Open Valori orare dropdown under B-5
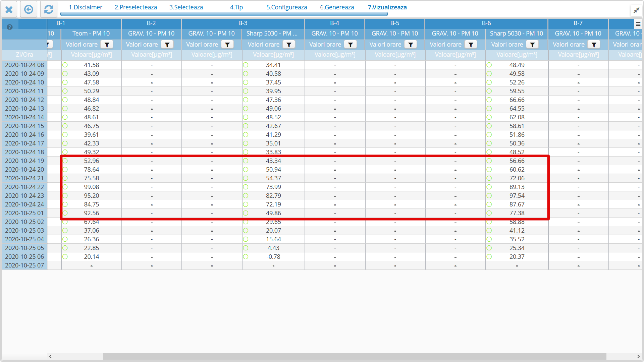The height and width of the screenshot is (362, 644). (385, 45)
